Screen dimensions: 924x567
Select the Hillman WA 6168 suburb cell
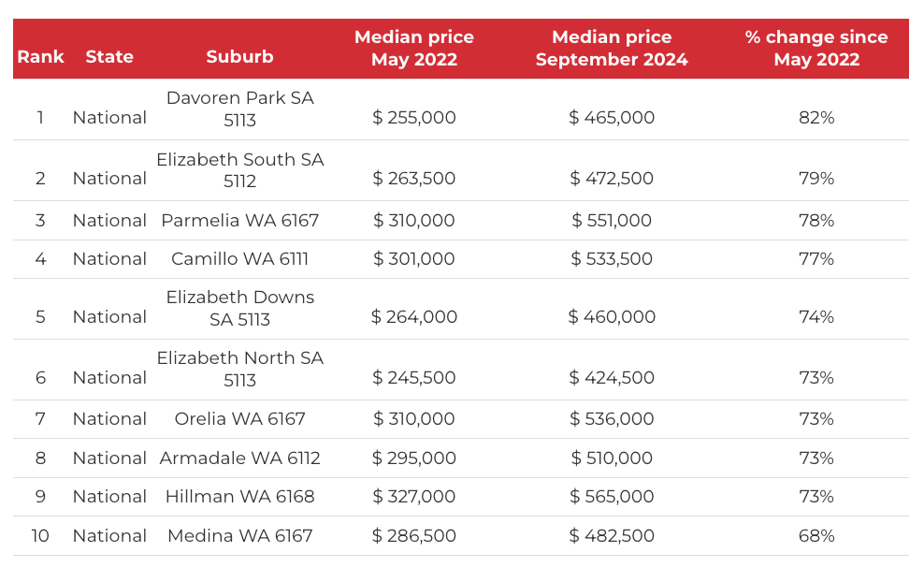pos(239,497)
